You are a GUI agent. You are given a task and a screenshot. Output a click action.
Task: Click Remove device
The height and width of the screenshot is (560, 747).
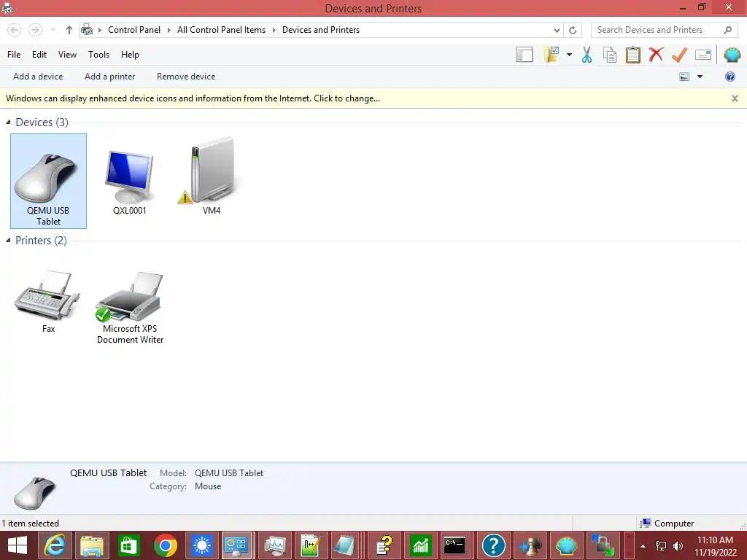186,77
